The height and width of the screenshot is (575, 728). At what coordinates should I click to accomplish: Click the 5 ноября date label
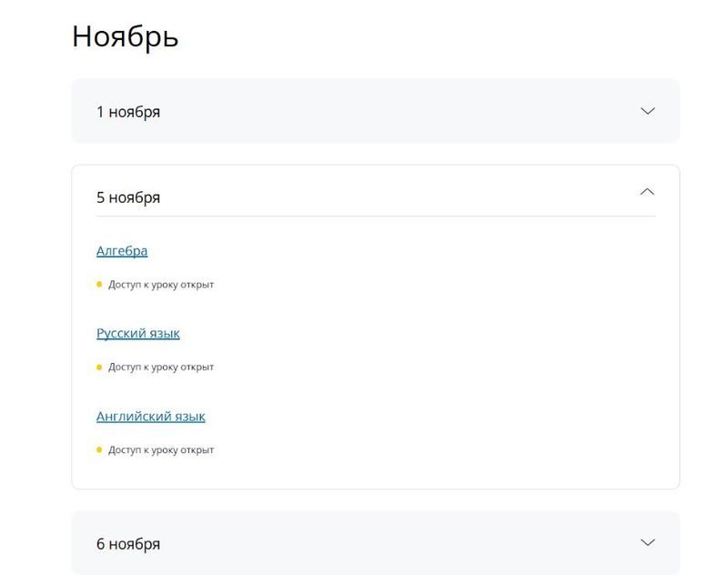coord(128,197)
